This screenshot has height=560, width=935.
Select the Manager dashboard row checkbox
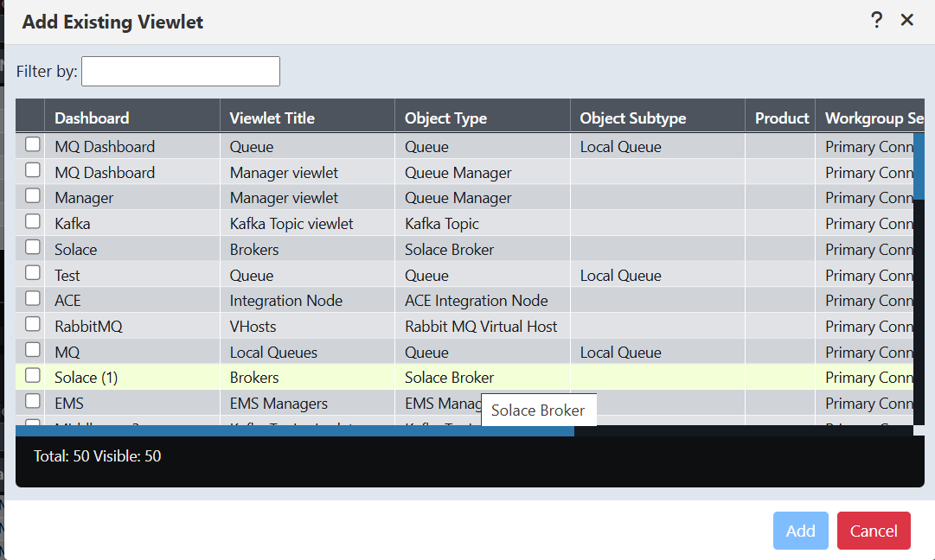click(33, 196)
